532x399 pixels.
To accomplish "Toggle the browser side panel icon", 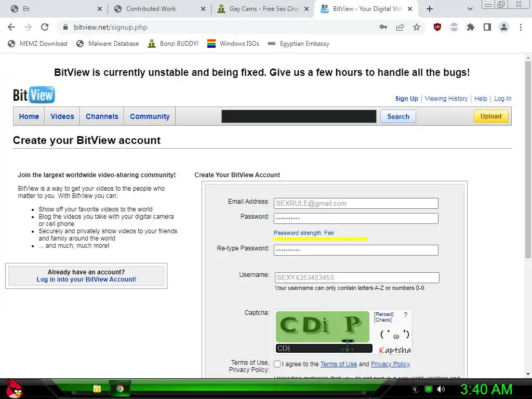I will (487, 27).
